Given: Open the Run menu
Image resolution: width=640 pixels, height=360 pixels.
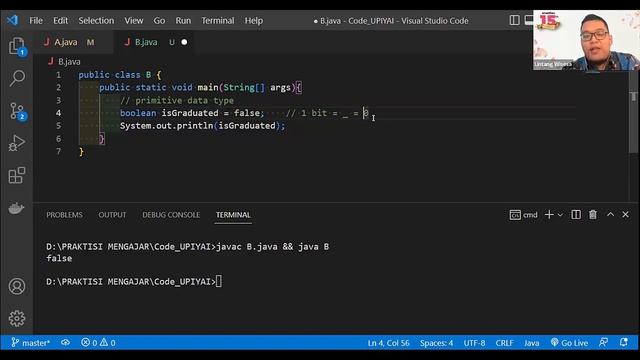Looking at the screenshot, I should point(183,20).
